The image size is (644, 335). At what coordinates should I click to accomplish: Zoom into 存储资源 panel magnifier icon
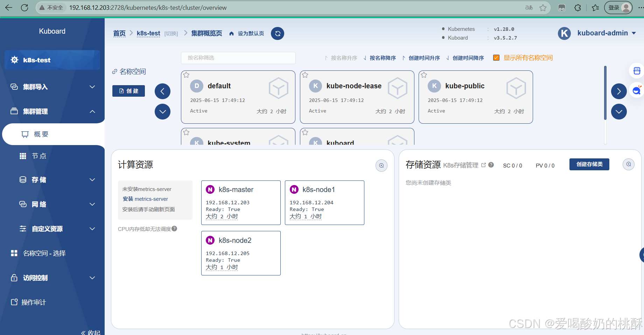629,164
